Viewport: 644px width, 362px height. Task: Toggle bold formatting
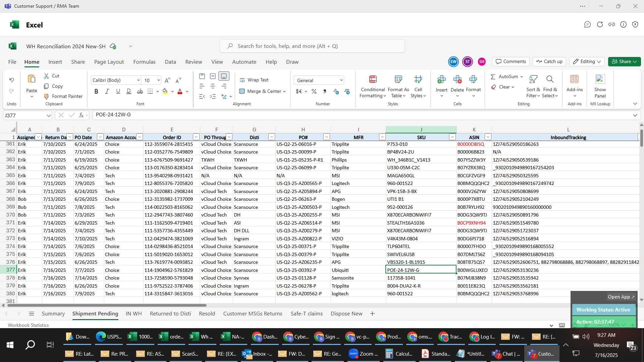click(x=96, y=91)
